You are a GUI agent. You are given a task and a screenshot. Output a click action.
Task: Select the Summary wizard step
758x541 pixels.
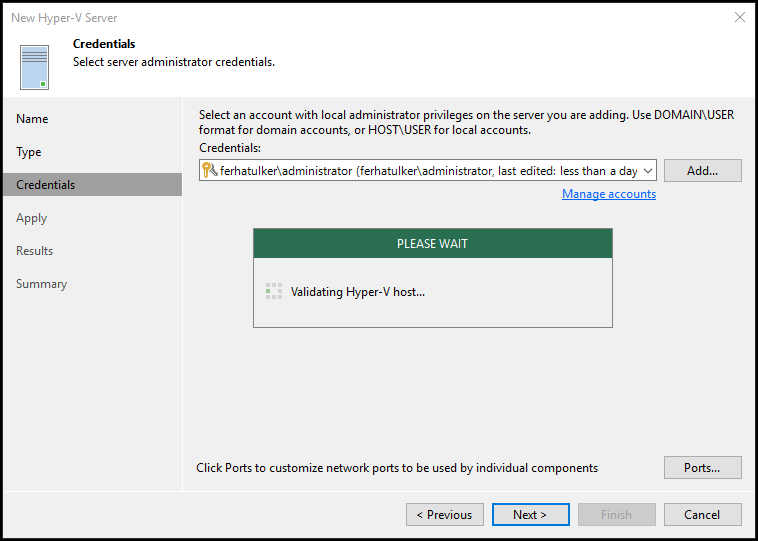point(41,284)
